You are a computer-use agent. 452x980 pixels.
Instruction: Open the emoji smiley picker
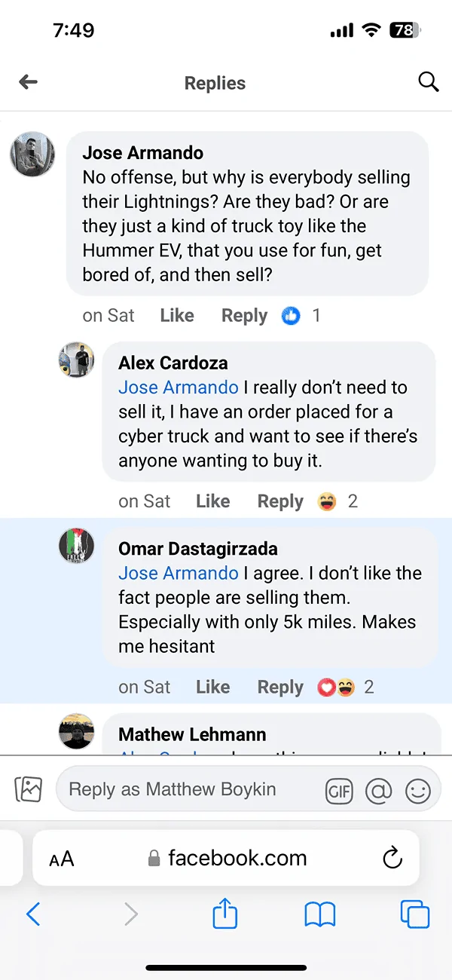tap(418, 790)
